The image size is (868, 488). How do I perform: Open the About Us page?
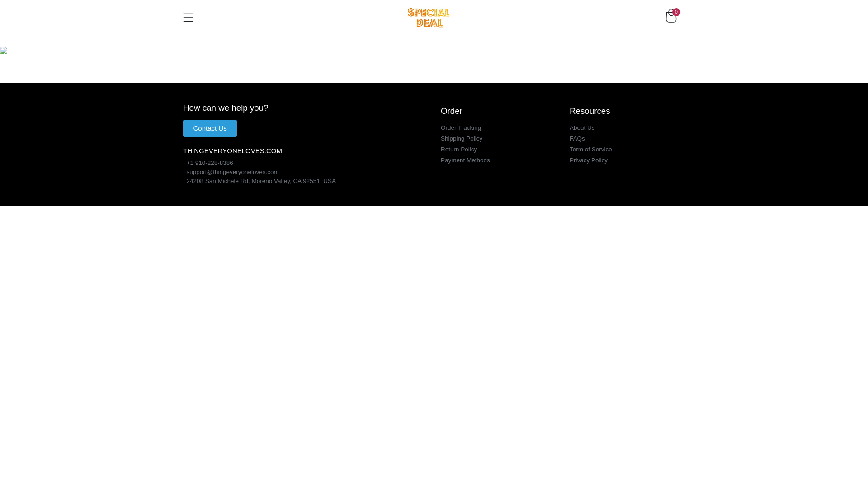582,128
